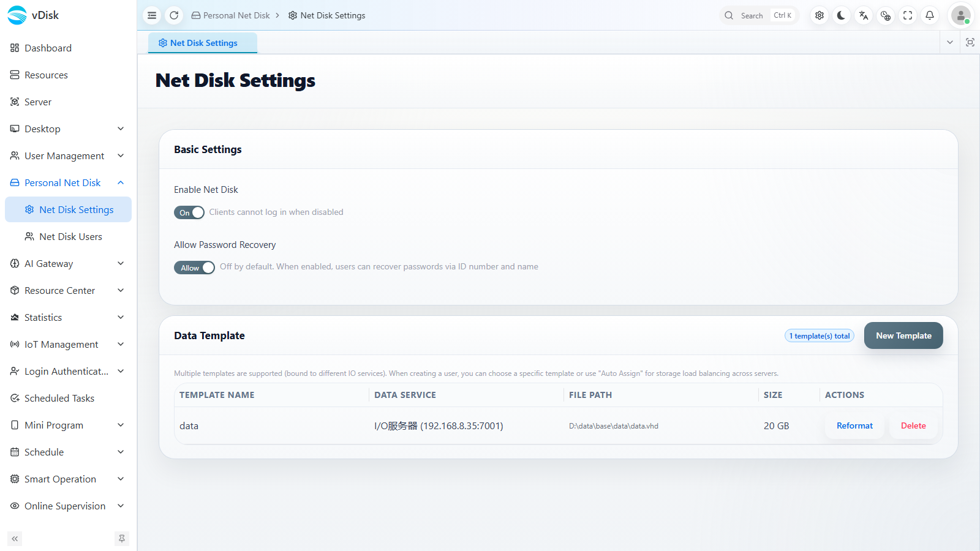Select the Net Disk Settings tab

[x=203, y=43]
